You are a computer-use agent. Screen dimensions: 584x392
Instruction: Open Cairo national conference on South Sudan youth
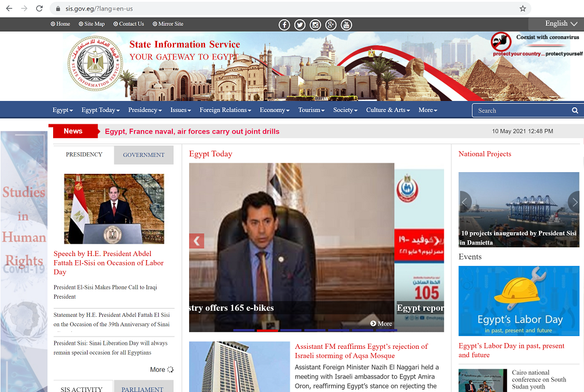click(539, 379)
